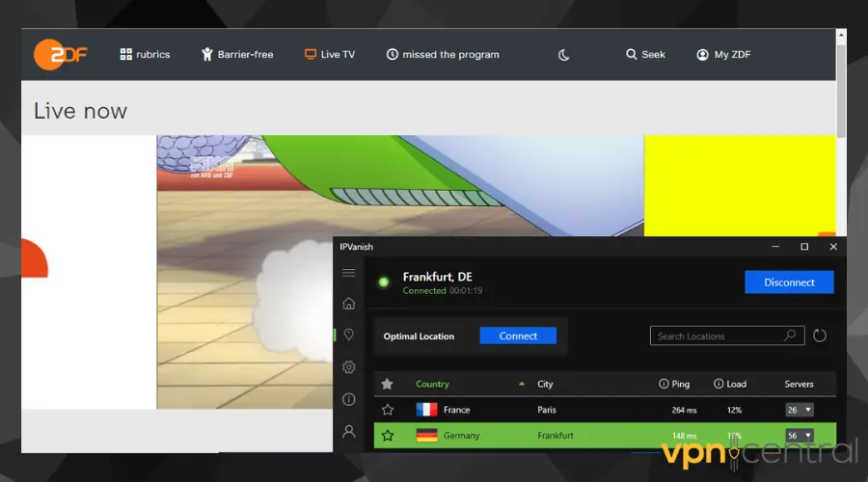The height and width of the screenshot is (482, 868).
Task: Open IPVanish locations pin icon
Action: [x=349, y=335]
